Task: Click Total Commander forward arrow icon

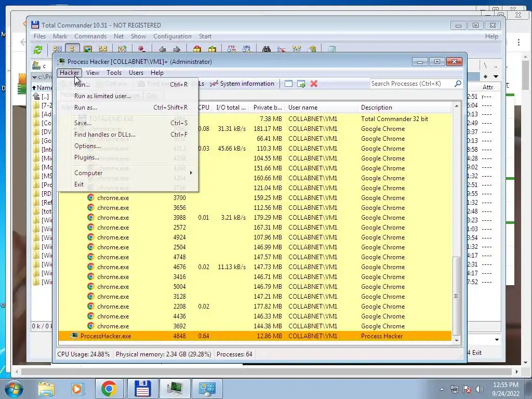Action: click(177, 49)
